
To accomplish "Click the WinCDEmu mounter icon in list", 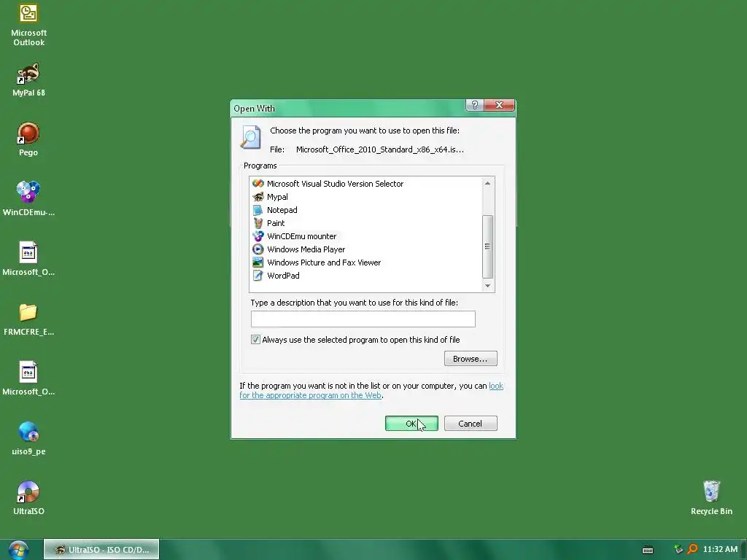I will [258, 236].
